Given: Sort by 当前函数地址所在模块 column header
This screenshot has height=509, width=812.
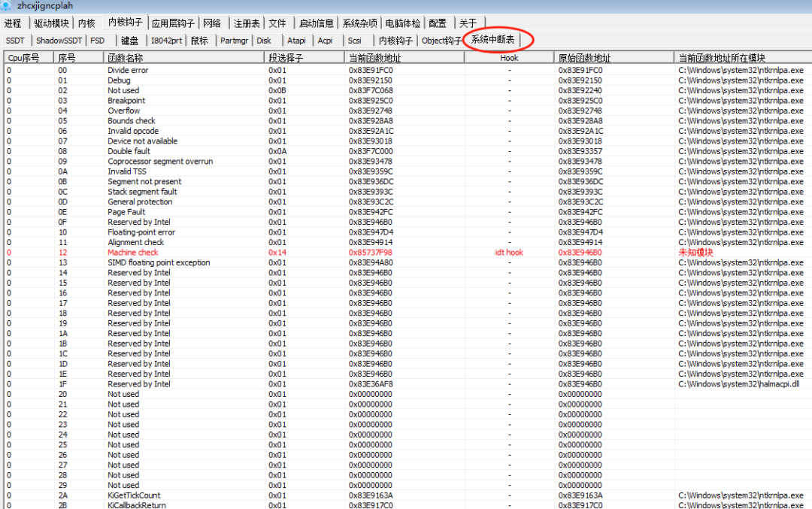Looking at the screenshot, I should coord(743,58).
